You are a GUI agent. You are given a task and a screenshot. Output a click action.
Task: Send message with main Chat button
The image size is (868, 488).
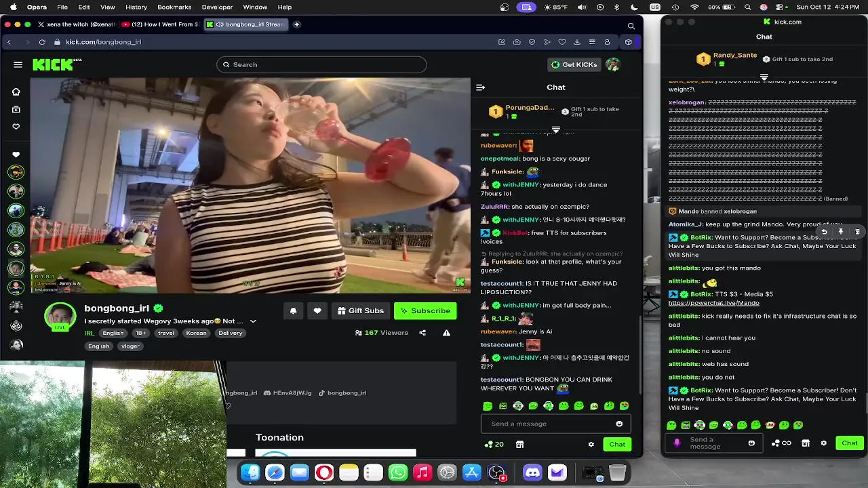(x=617, y=445)
